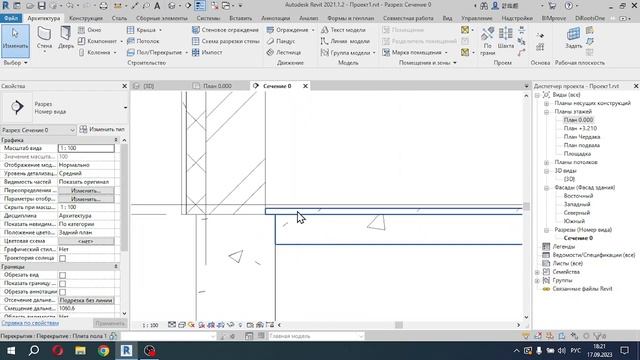The image size is (640, 360).
Task: Select the Text tool in quick access toolbar
Action: coord(157,6)
